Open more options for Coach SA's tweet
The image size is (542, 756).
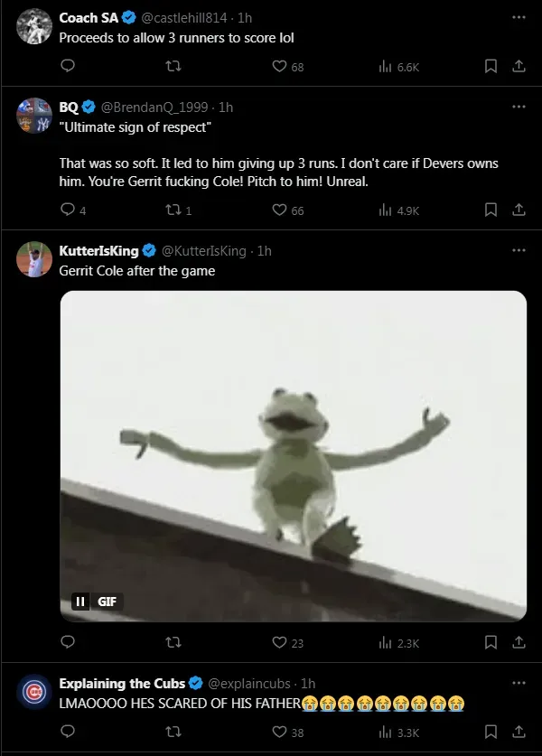[519, 17]
